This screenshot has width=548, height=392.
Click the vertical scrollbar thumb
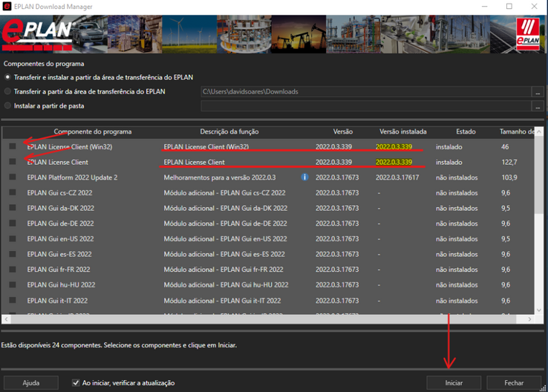coord(539,174)
